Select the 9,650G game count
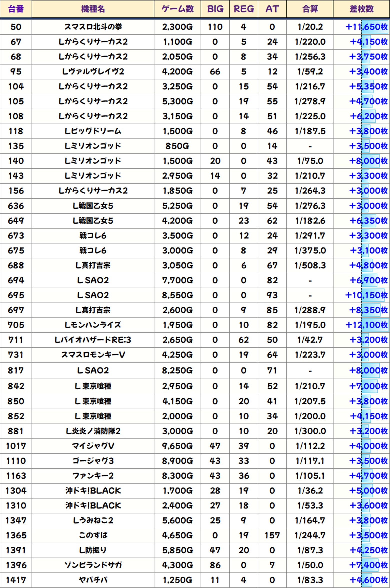Viewport: 390px width, 588px height. click(177, 446)
